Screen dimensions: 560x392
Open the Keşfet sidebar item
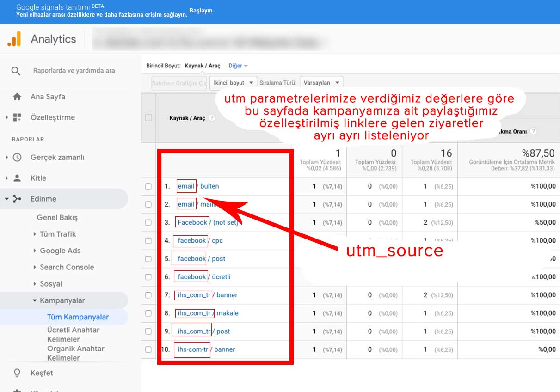coord(42,373)
